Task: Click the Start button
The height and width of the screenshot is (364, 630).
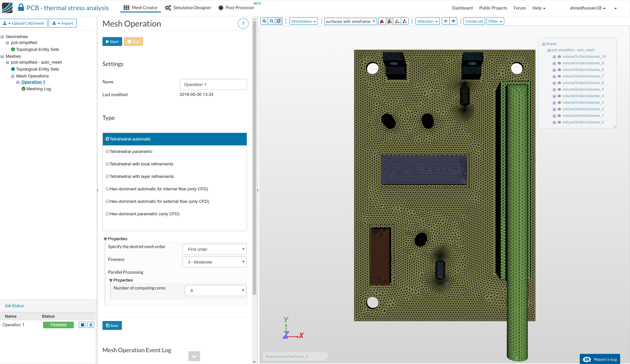Action: [112, 42]
